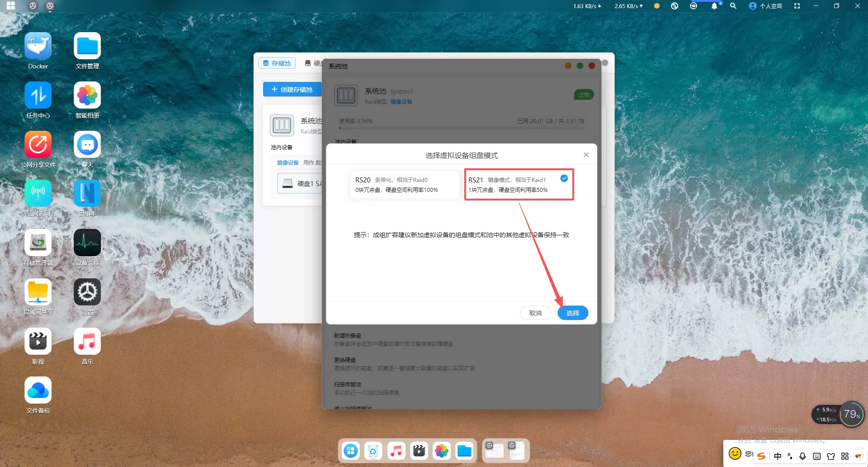Select RS20 striping mode option

(x=404, y=185)
